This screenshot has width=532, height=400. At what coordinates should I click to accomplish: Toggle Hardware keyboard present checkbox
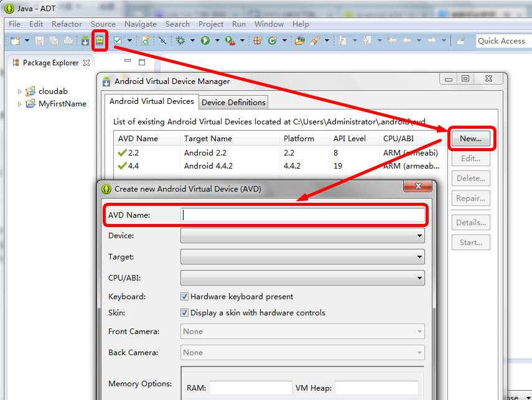(x=184, y=297)
